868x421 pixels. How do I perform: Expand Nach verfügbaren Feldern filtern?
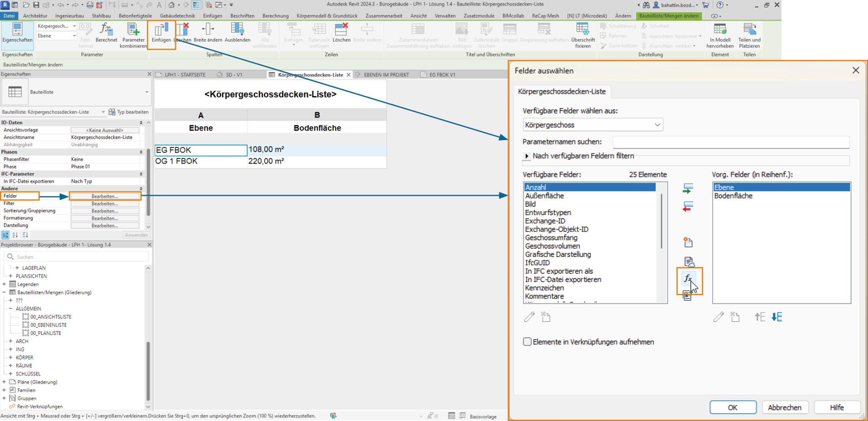527,156
